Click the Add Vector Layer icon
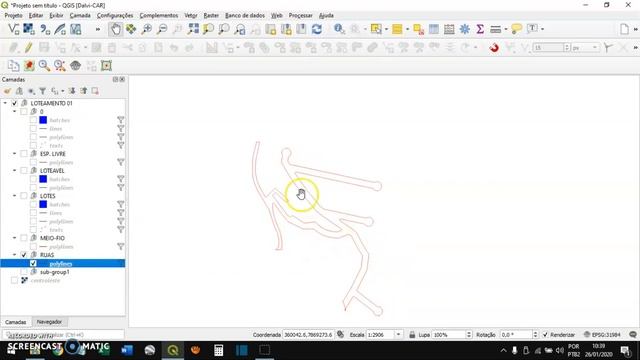Viewport: 640px width, 360px height. pyautogui.click(x=13, y=29)
